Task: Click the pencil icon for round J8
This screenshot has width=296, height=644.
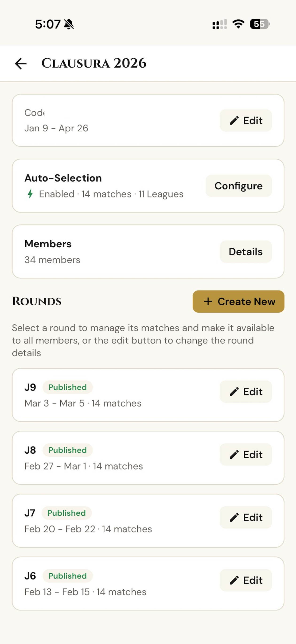Action: click(234, 455)
